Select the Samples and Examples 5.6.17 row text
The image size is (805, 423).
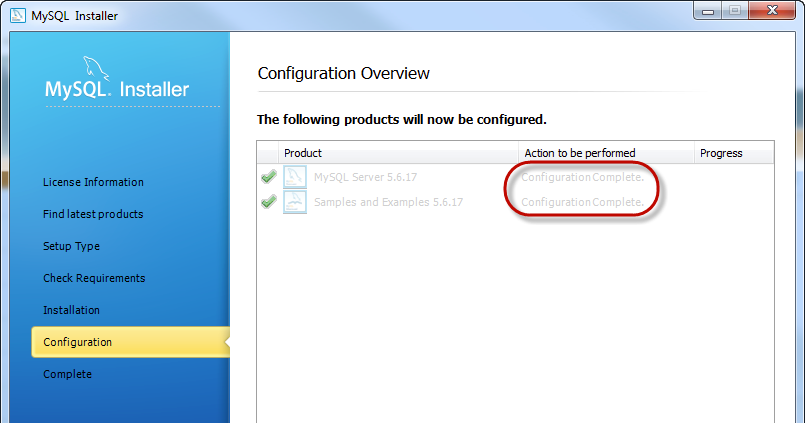click(x=388, y=202)
